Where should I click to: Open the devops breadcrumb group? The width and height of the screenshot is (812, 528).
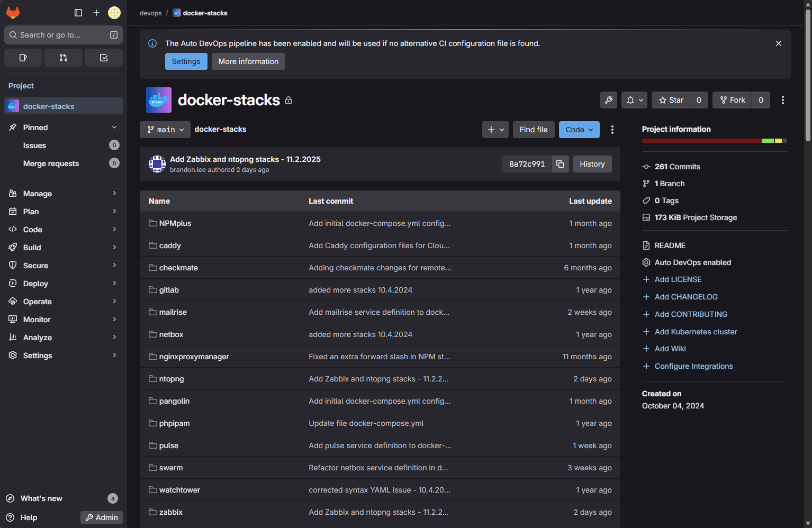(x=151, y=13)
